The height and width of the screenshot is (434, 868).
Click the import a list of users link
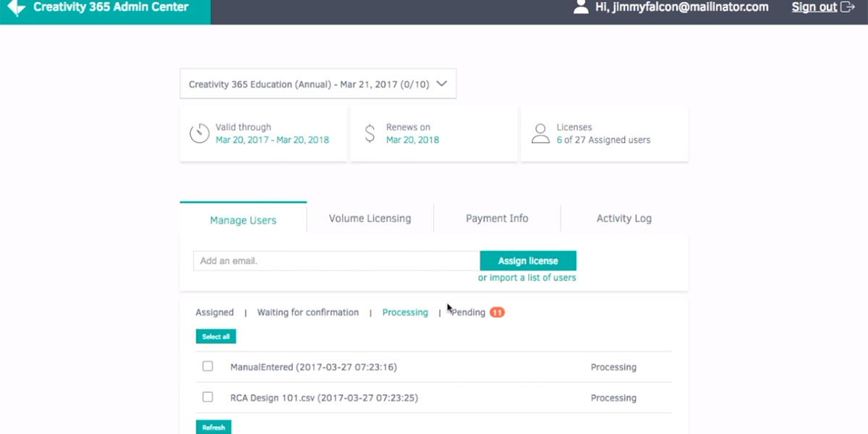click(x=527, y=277)
